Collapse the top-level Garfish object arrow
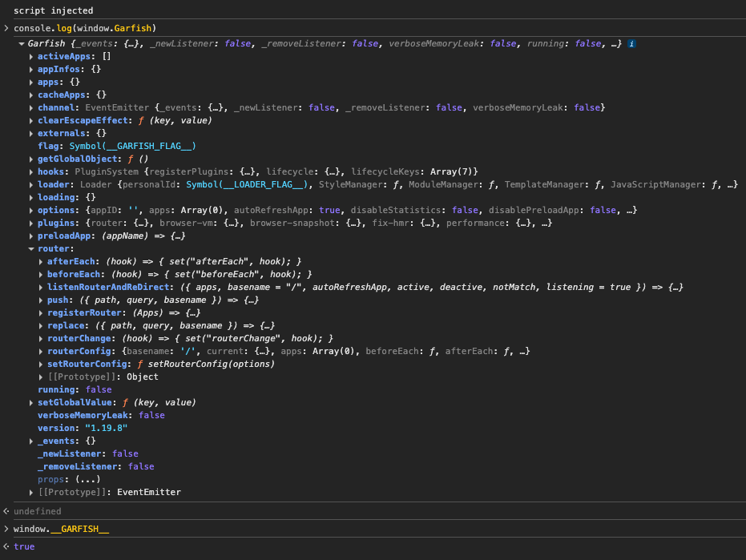 tap(21, 43)
